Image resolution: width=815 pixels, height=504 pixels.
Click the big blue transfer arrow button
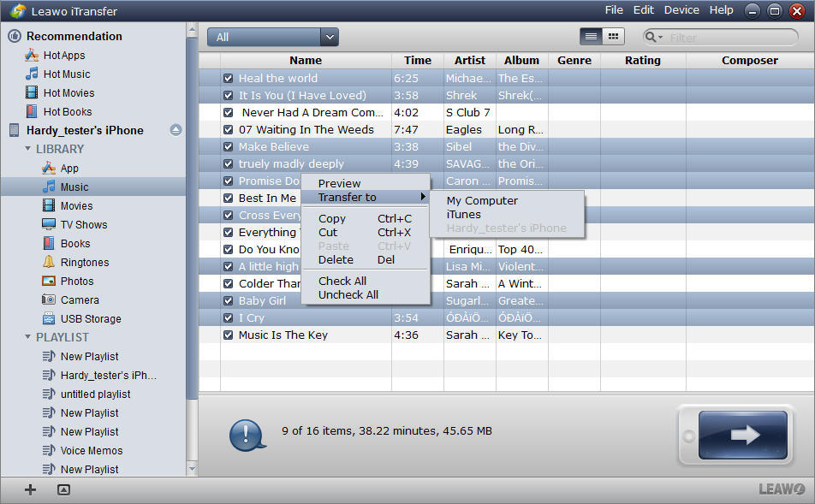742,435
